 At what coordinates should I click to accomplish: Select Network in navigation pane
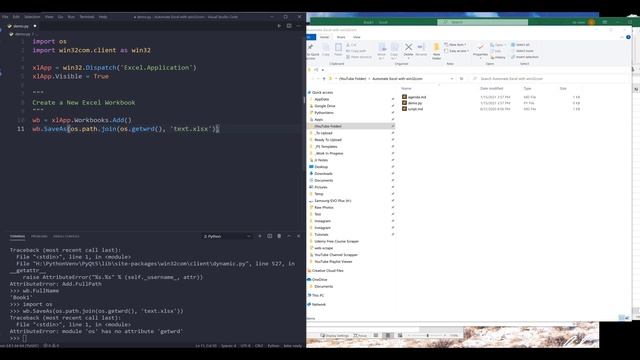click(319, 304)
